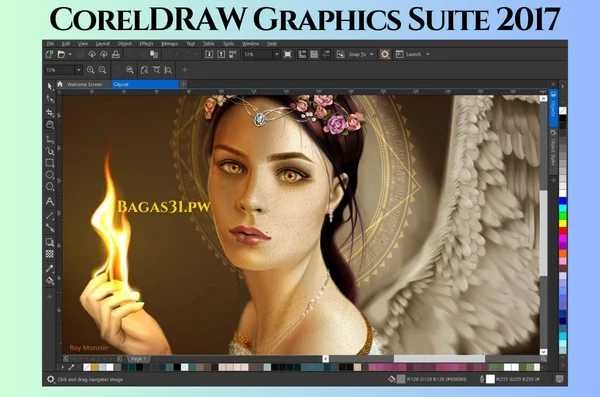
Task: Expand the Open folder dropdown arrow
Action: click(x=70, y=54)
